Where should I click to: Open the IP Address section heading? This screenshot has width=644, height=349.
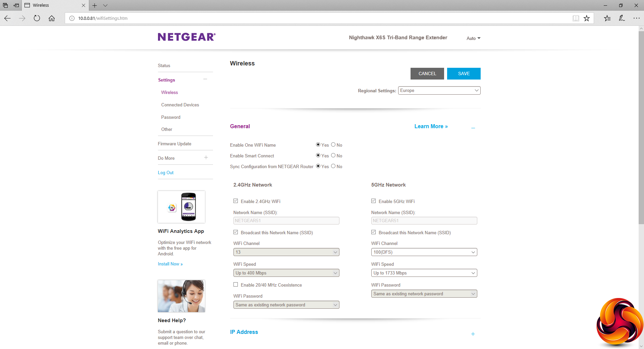(x=244, y=332)
